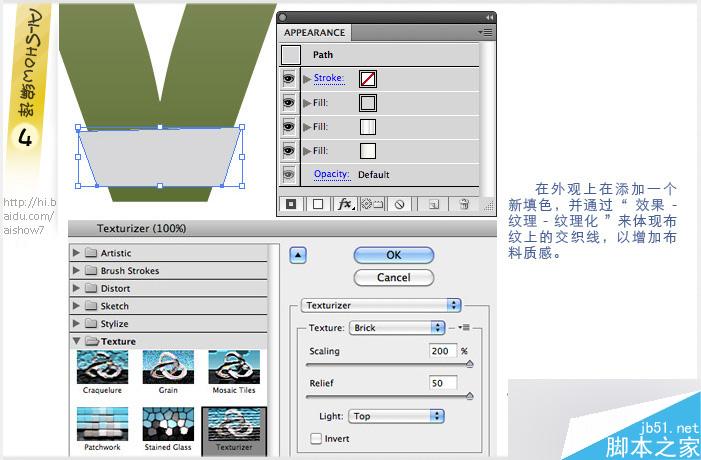Open the Texturizer filter dropdown

click(380, 305)
